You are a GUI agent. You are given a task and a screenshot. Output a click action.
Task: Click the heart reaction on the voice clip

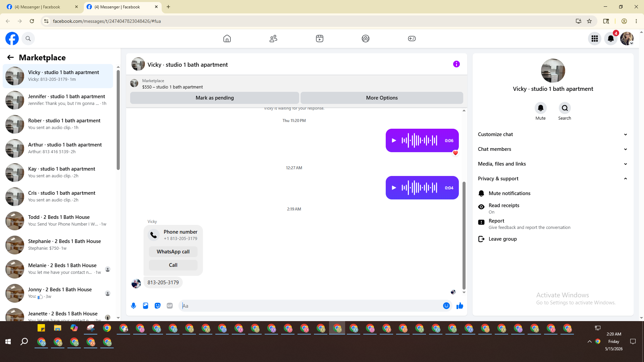[x=455, y=153]
